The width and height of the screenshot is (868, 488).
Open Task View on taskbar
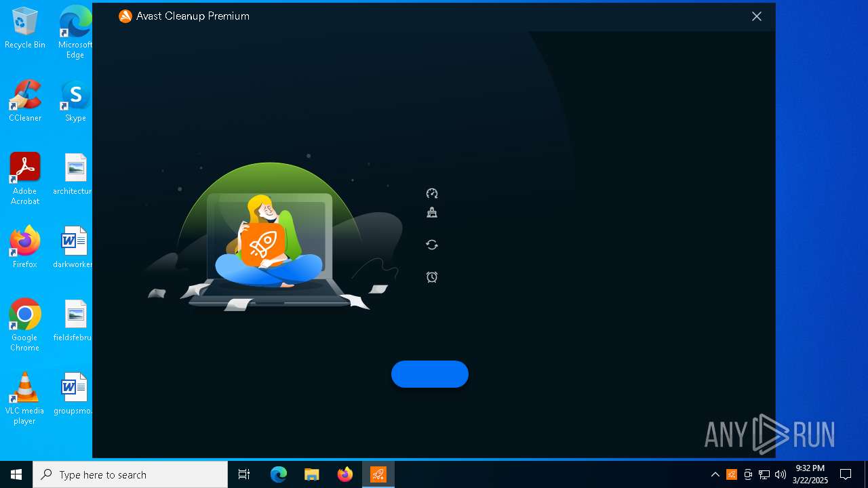tap(244, 474)
